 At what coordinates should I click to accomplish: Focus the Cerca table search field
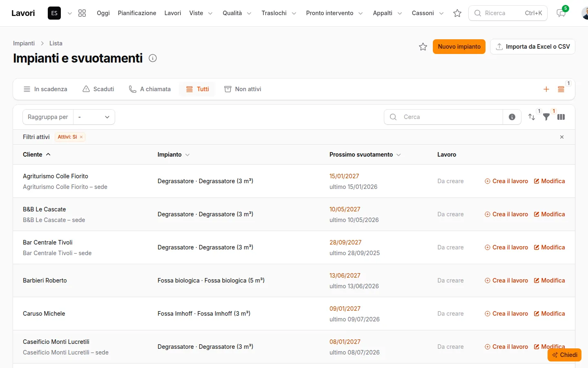coord(443,117)
